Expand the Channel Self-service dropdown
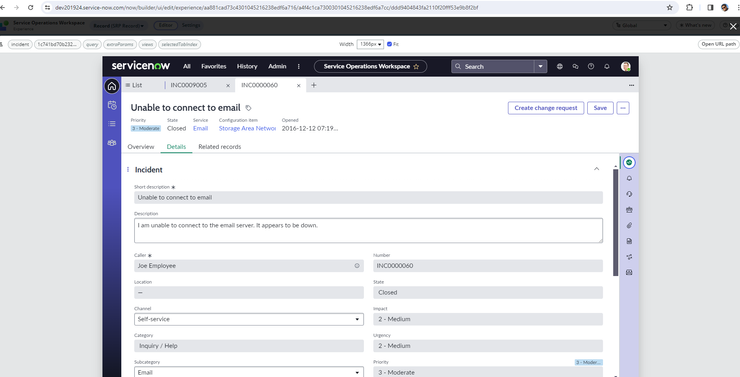Screen dimensions: 740x377 click(x=249, y=319)
